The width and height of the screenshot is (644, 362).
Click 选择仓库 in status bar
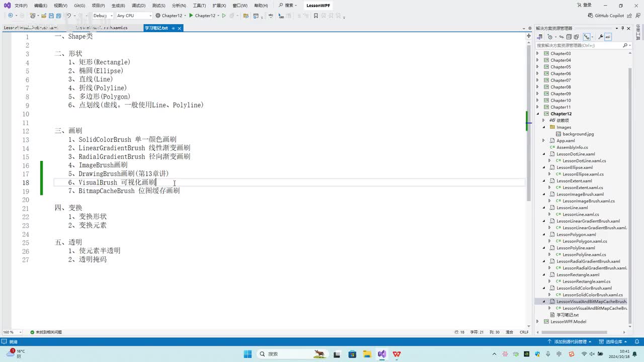tap(614, 341)
